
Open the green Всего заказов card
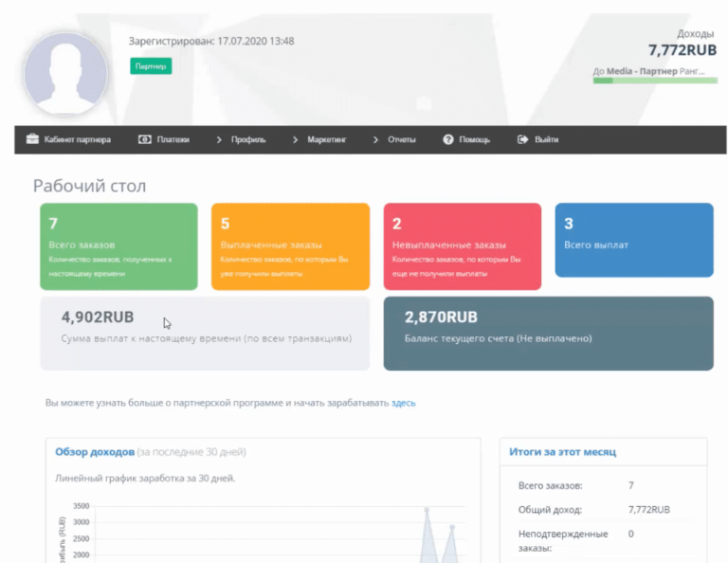(118, 246)
